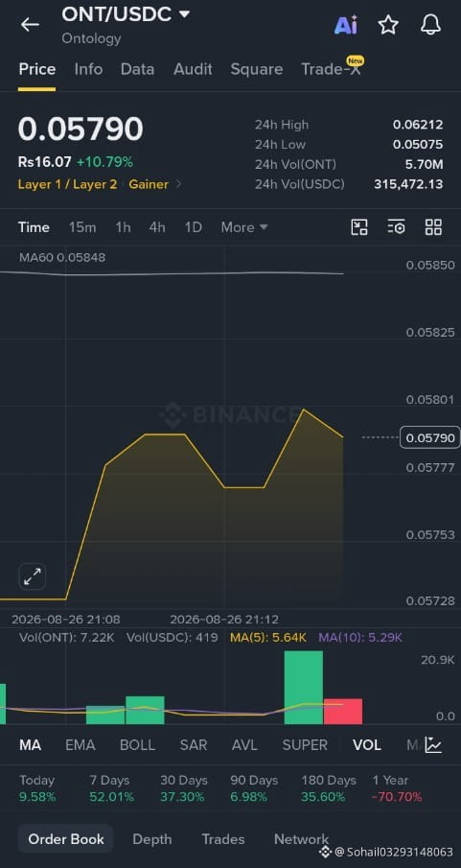
Task: Tap the 180 Days 35.60% value
Action: [323, 797]
